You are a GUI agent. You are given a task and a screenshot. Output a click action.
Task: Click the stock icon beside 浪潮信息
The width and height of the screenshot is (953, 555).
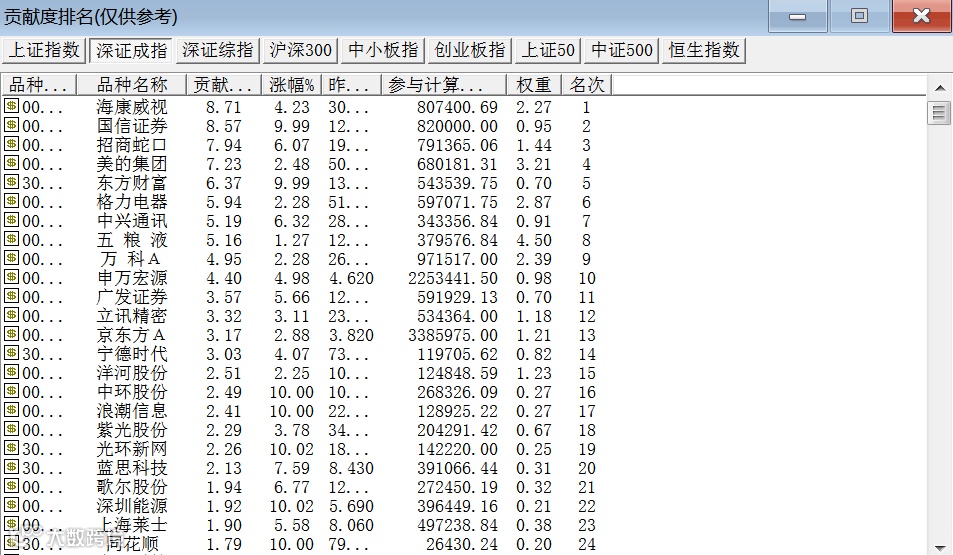12,410
